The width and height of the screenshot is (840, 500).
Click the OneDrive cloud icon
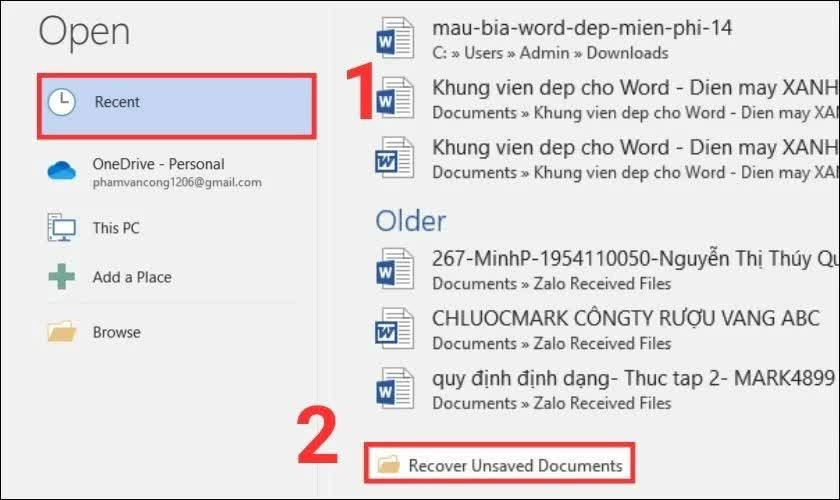pyautogui.click(x=62, y=170)
